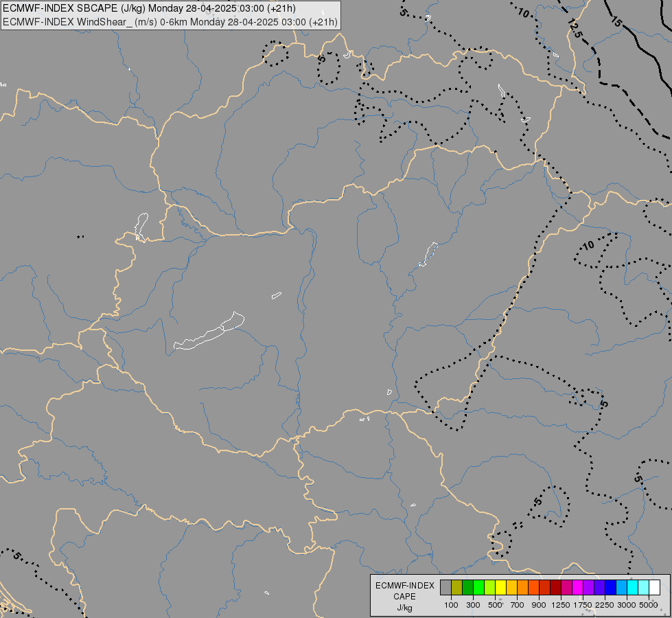Click the ECMWF-INDEX text in the legend box

tap(404, 586)
